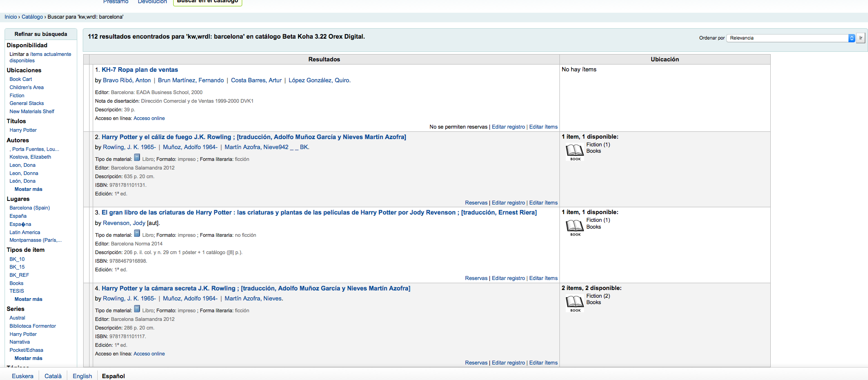
Task: Open Reservas for El gran libro result
Action: pos(476,278)
